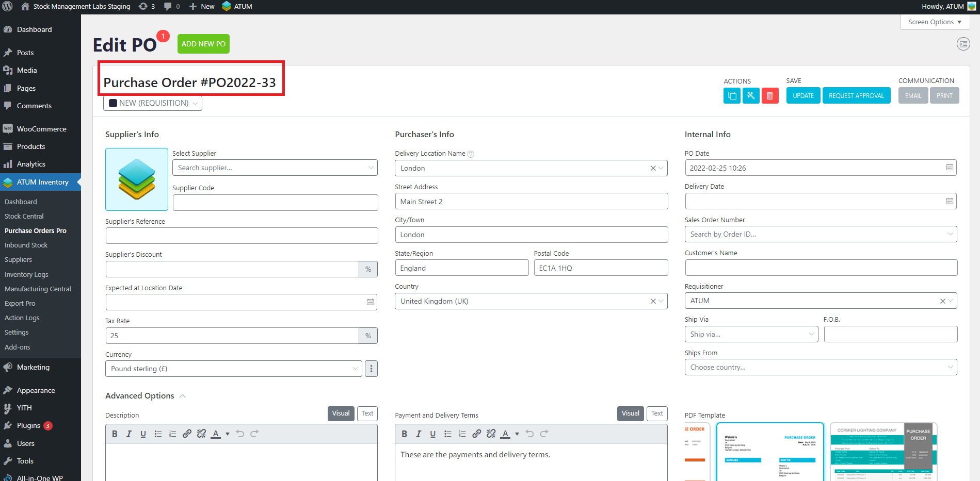This screenshot has width=980, height=481.
Task: Open Stock Central in ATUM submenu
Action: coord(24,217)
